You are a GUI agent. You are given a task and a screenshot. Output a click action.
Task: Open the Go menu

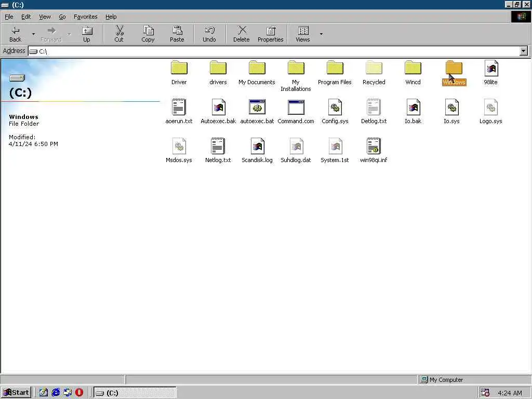pos(62,17)
